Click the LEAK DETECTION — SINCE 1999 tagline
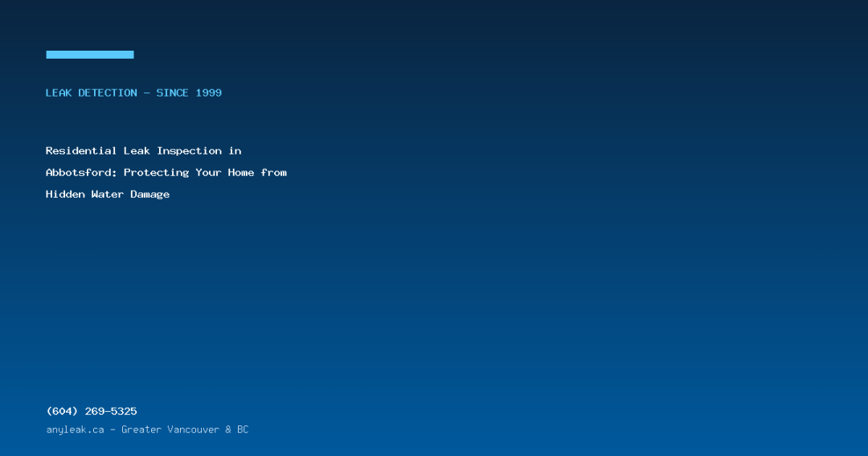 [133, 93]
